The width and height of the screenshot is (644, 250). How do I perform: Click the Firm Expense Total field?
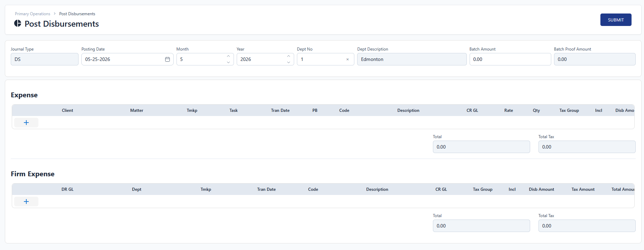click(x=481, y=226)
